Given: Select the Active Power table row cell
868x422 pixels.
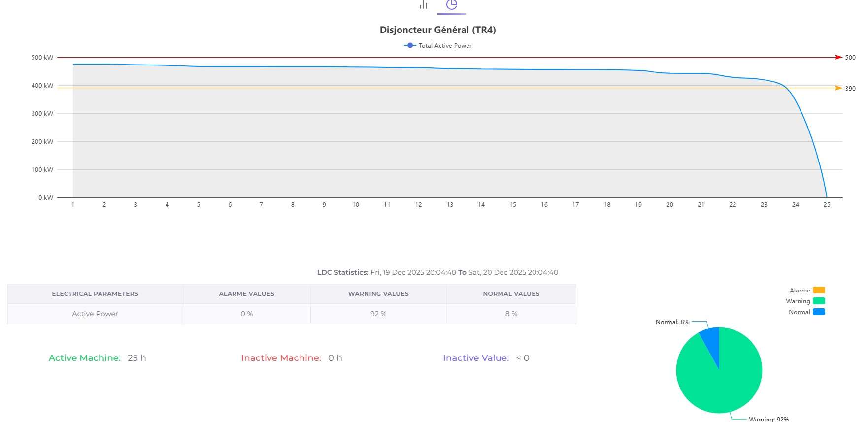Looking at the screenshot, I should click(95, 314).
